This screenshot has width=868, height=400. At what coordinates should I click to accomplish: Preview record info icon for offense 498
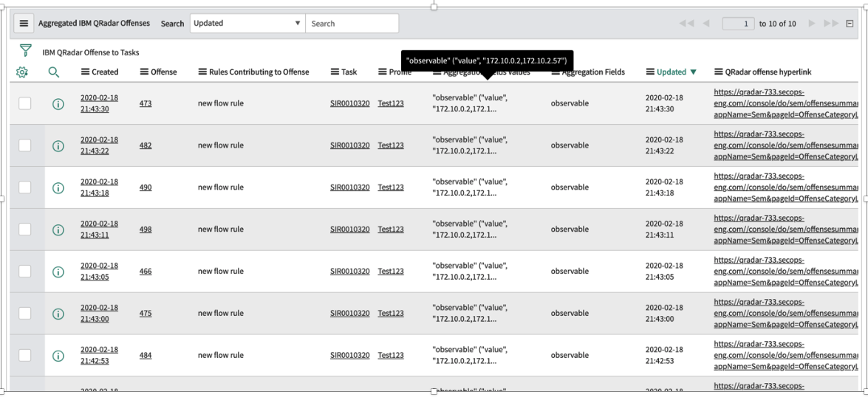point(58,230)
